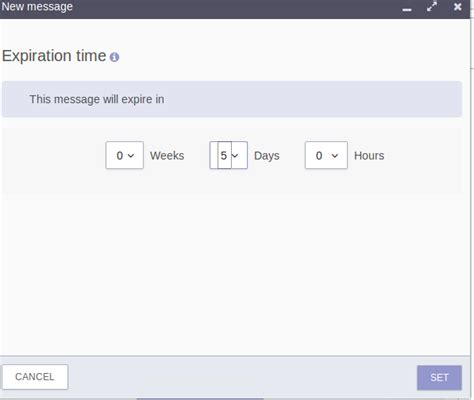Show expiration time info tooltip icon
Screen dimensions: 474x400
114,57
